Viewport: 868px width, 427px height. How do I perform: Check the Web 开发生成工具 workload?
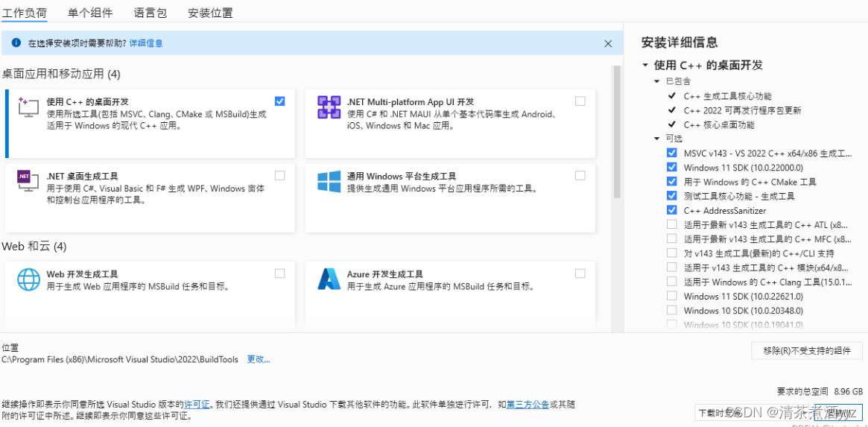(x=279, y=273)
